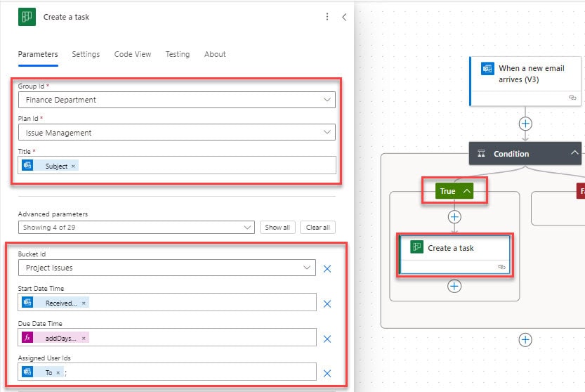The height and width of the screenshot is (392, 585).
Task: Remove the Subject token from the Title field
Action: (x=73, y=166)
